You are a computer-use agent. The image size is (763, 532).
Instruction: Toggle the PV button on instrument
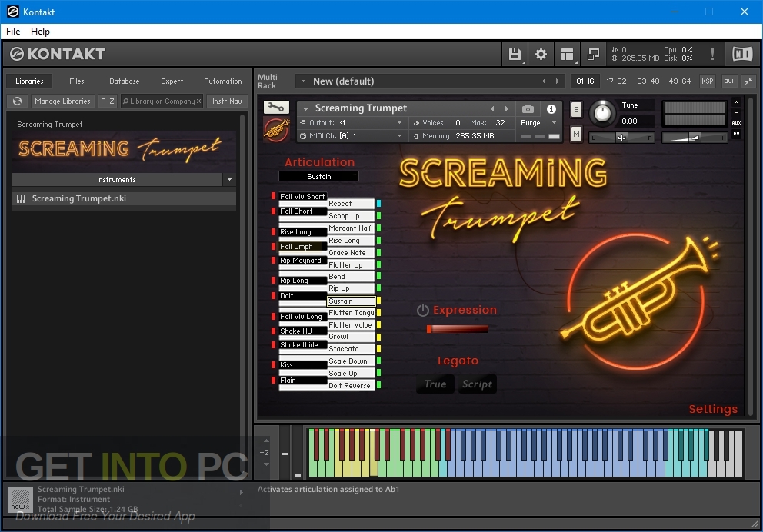[x=736, y=134]
